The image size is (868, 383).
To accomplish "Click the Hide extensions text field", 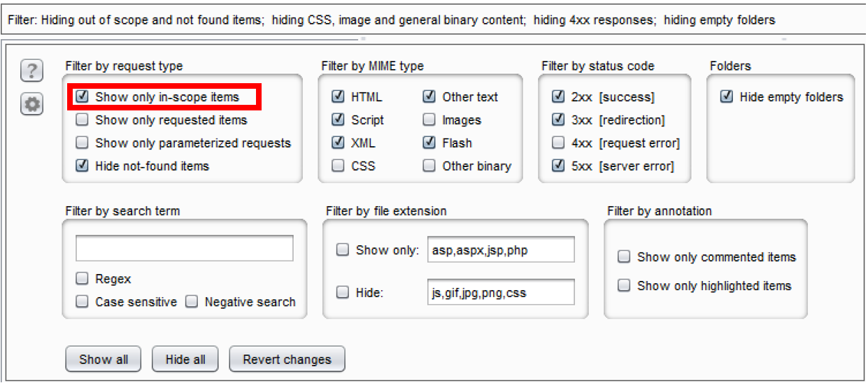I will pos(500,293).
